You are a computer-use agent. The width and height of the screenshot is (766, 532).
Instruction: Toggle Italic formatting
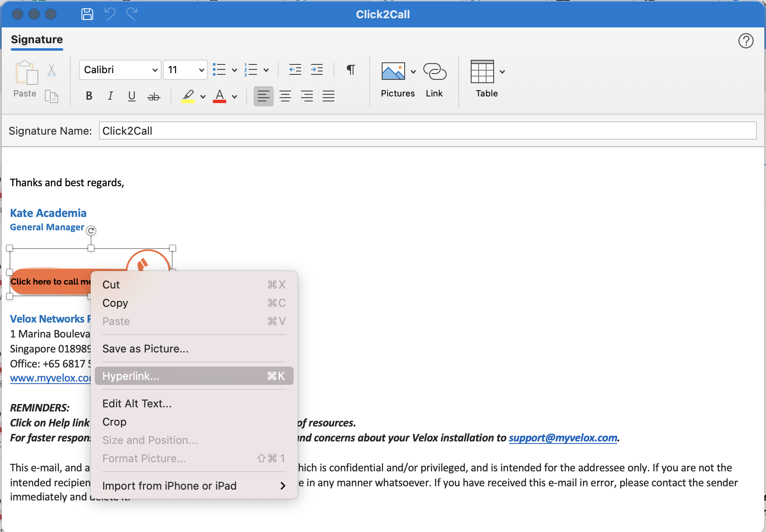[x=110, y=96]
